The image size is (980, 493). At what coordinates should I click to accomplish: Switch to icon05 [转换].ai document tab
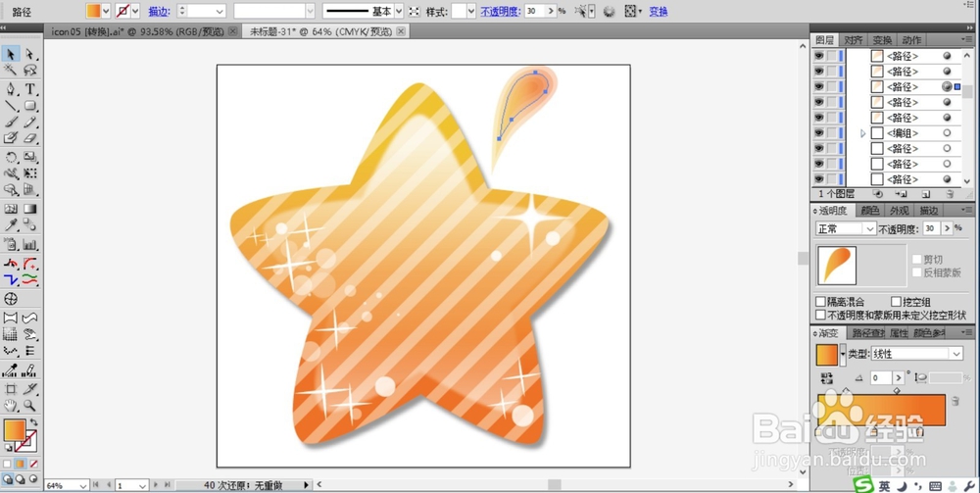pos(137,31)
